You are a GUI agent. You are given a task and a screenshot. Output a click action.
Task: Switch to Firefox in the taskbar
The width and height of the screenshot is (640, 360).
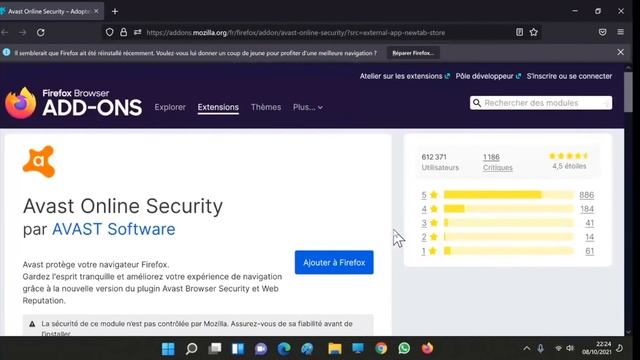click(x=427, y=349)
